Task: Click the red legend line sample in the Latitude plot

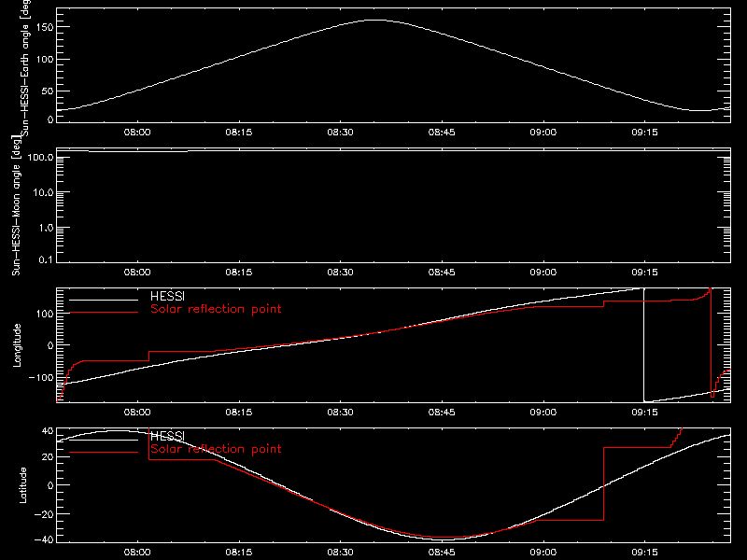Action: tap(104, 453)
